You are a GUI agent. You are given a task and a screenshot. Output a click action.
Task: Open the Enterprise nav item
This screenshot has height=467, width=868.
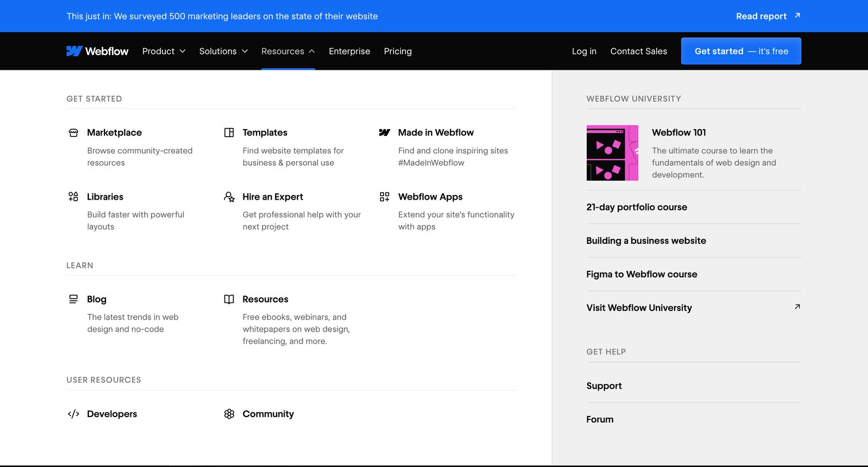350,51
